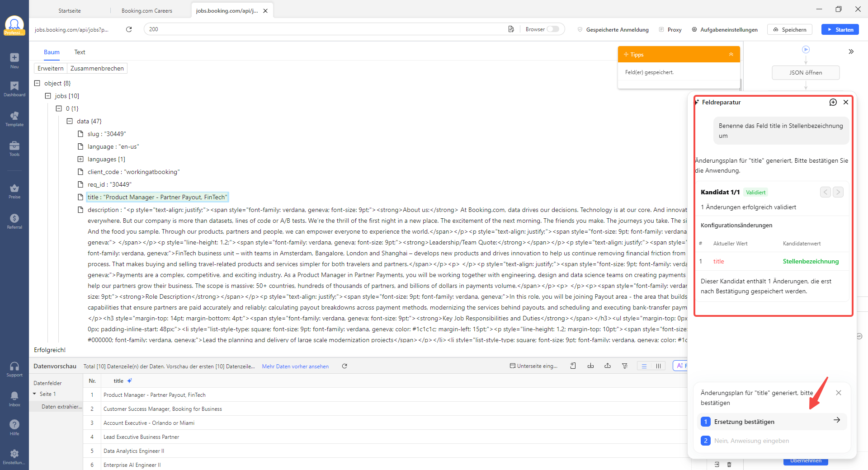Click the filter icon in Datenvorschau toolbar
This screenshot has height=470, width=868.
point(625,366)
